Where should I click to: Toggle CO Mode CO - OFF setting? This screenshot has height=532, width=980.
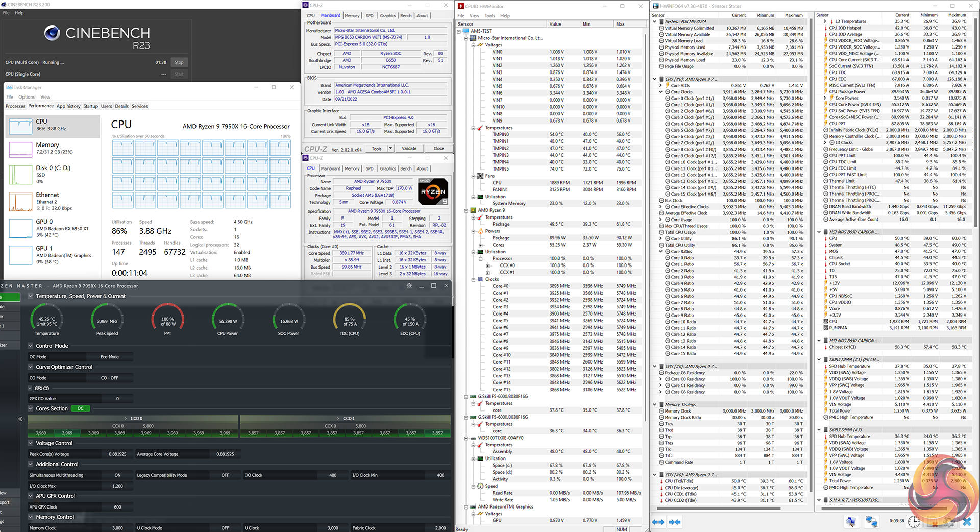[x=109, y=378]
